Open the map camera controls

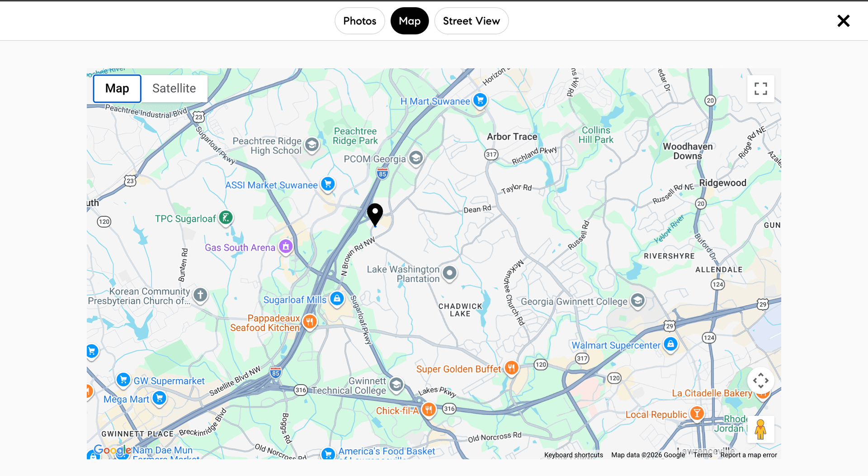[x=760, y=381]
